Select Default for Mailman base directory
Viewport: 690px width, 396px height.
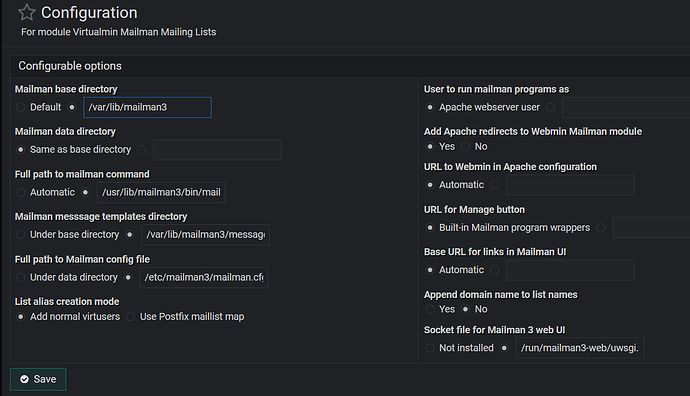(x=21, y=107)
